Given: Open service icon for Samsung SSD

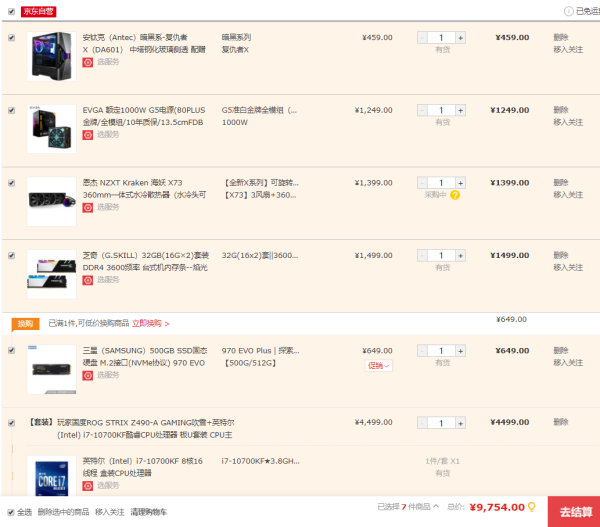Looking at the screenshot, I should click(x=88, y=375).
